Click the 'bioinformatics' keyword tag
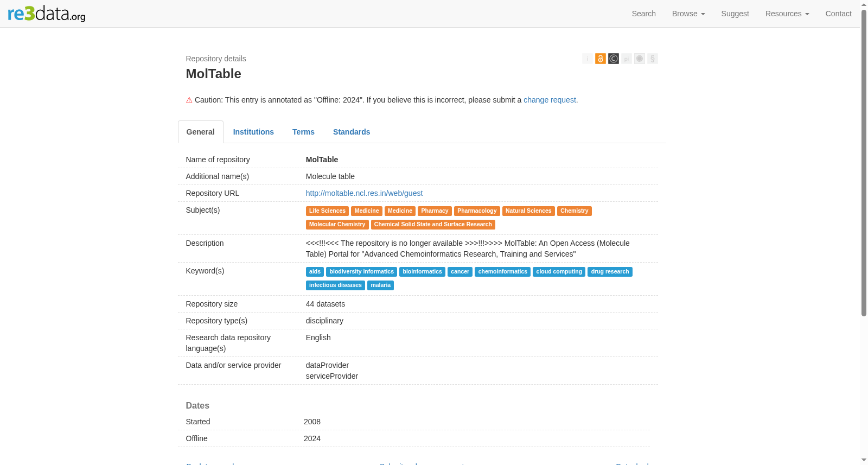 coord(422,272)
